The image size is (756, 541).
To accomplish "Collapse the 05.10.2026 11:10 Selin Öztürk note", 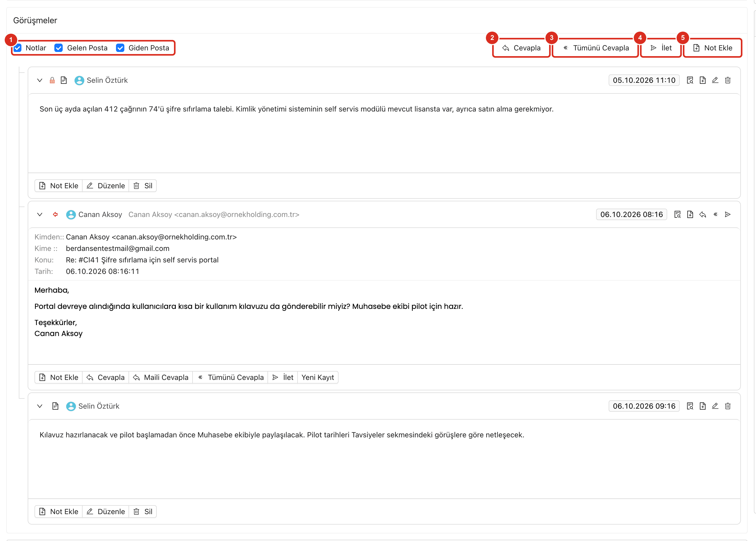I will [x=40, y=80].
